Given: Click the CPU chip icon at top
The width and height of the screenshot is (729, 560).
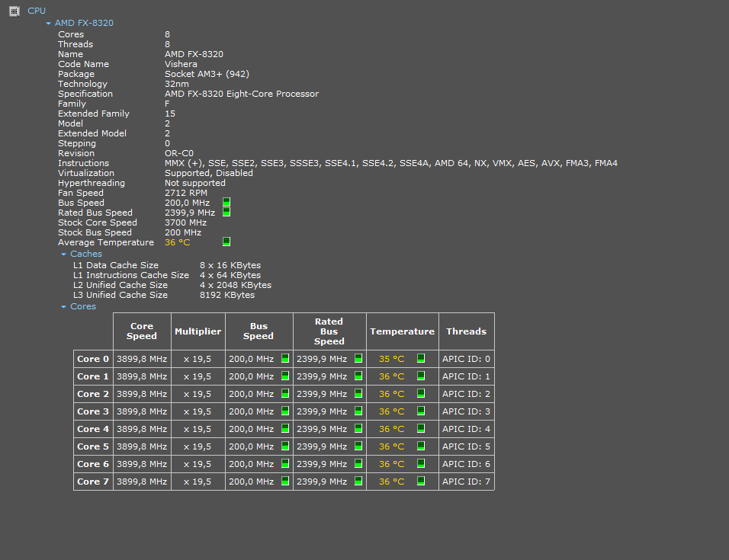Looking at the screenshot, I should 14,11.
